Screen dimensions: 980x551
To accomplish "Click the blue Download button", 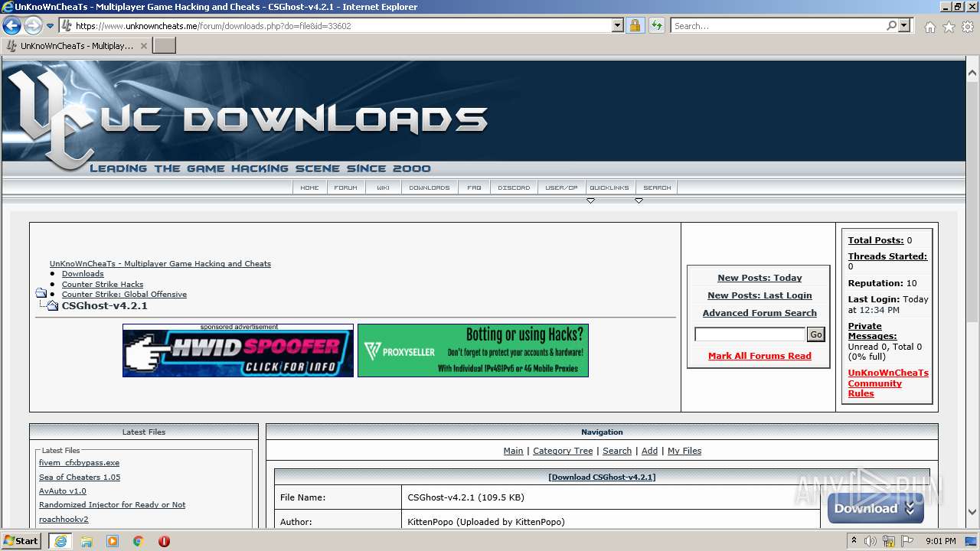I will tap(875, 508).
